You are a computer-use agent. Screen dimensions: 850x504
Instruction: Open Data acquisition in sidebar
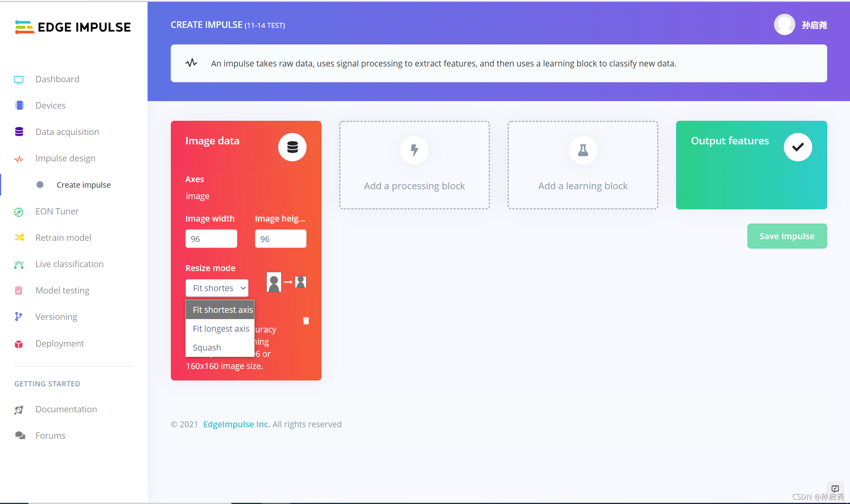click(67, 132)
